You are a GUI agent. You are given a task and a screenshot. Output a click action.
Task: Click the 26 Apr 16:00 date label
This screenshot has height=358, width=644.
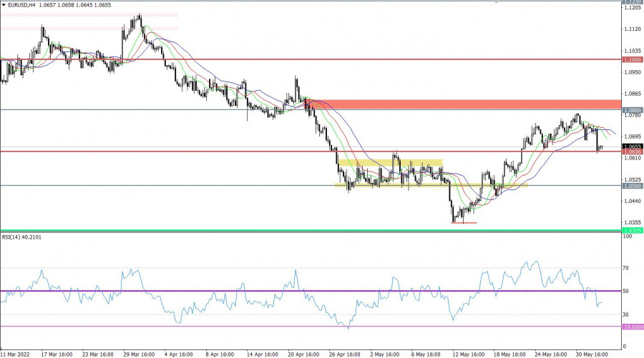[x=344, y=354]
